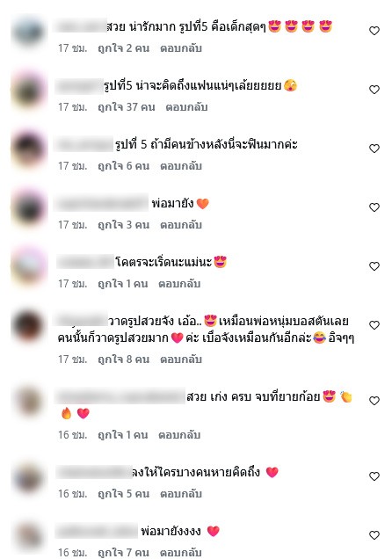The image size is (392, 559).
Task: Like the comment mentioning รูปที่5 คือเด็กสุดๆ
Action: click(374, 31)
